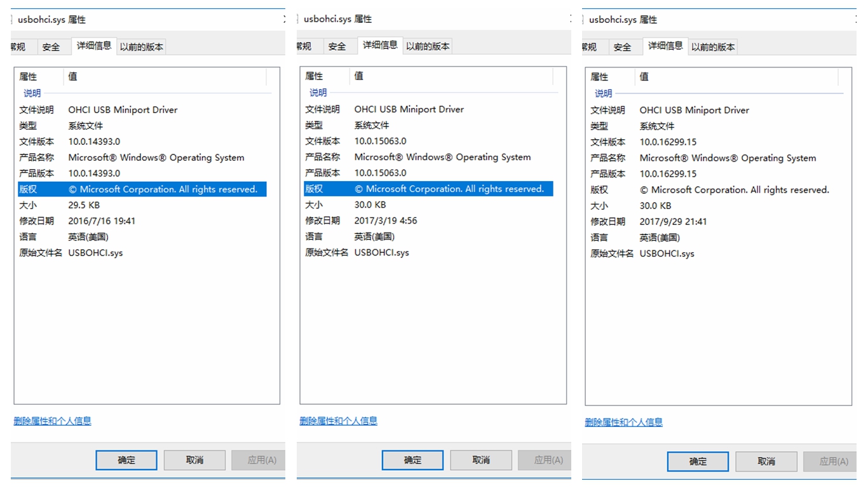Open the 以前的版本 tab in the 10.0.16299.15 dialog
Image resolution: width=868 pixels, height=488 pixels.
point(713,47)
